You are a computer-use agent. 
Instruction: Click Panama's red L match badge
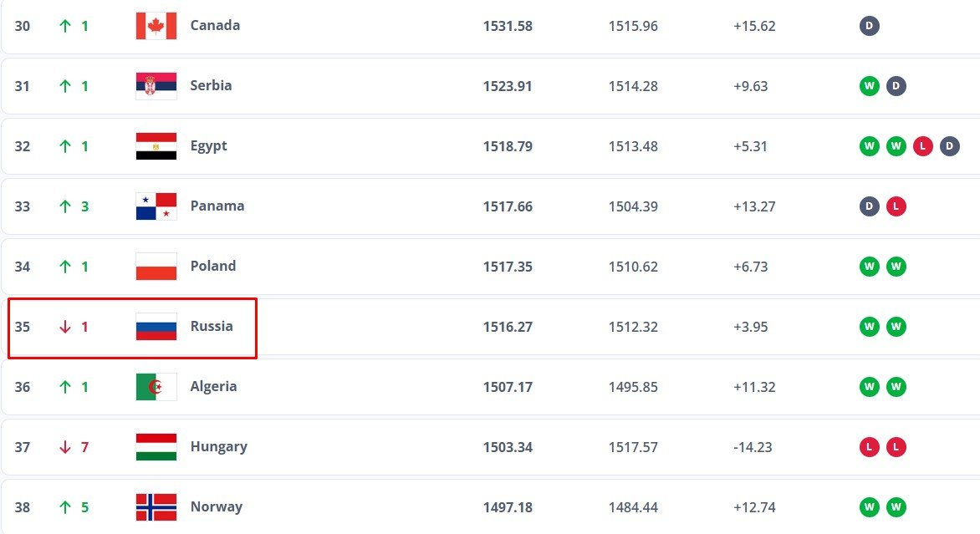coord(896,206)
